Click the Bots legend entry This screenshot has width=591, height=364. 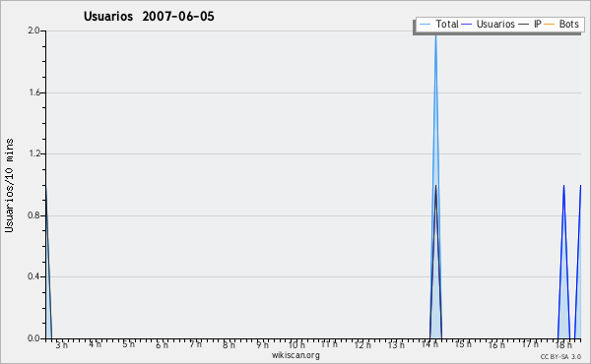(561, 24)
